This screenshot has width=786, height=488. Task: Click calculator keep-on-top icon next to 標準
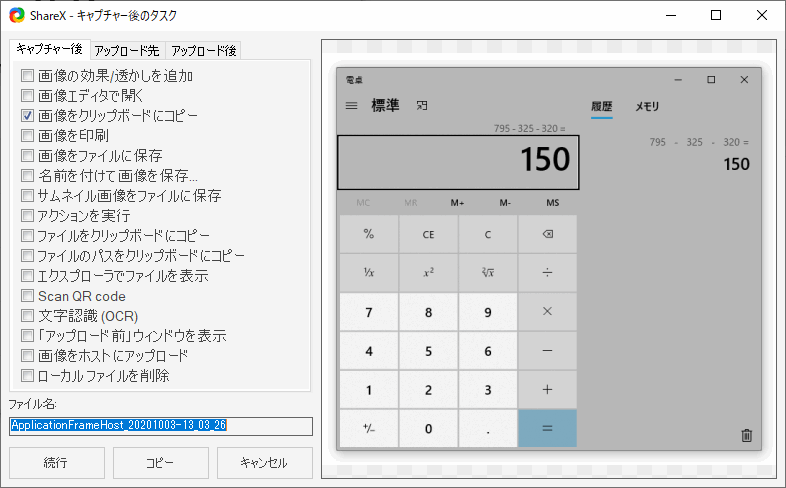tap(422, 106)
